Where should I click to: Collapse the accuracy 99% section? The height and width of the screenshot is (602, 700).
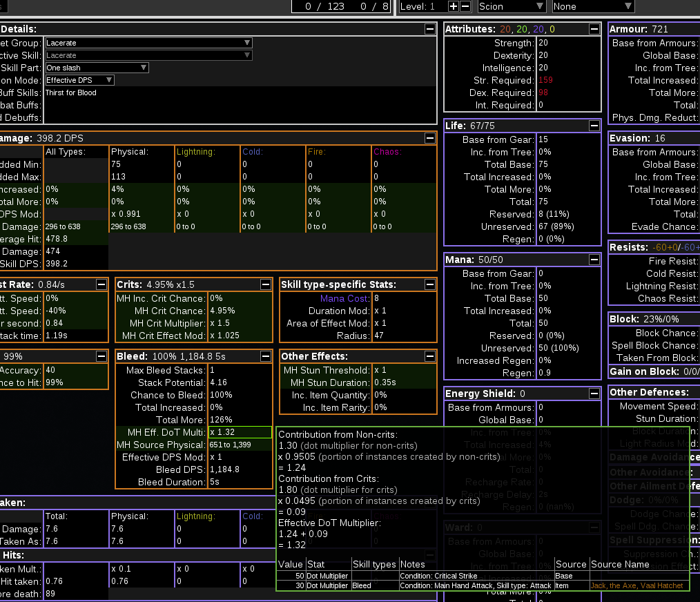(101, 356)
